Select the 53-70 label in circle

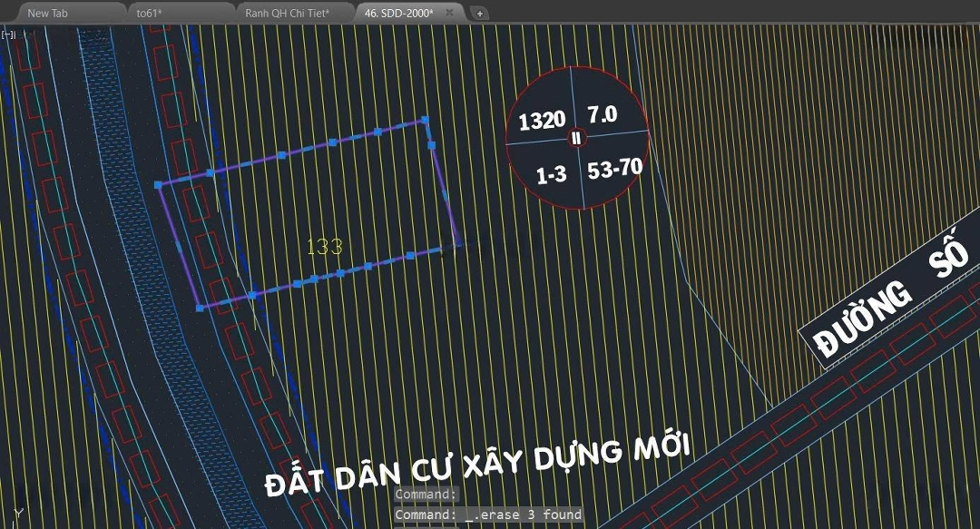[614, 169]
